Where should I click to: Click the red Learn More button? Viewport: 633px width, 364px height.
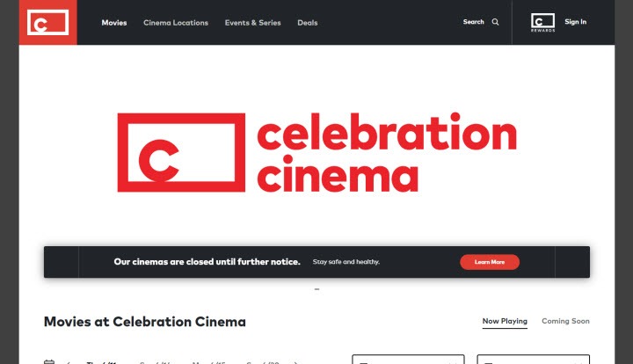click(x=490, y=262)
